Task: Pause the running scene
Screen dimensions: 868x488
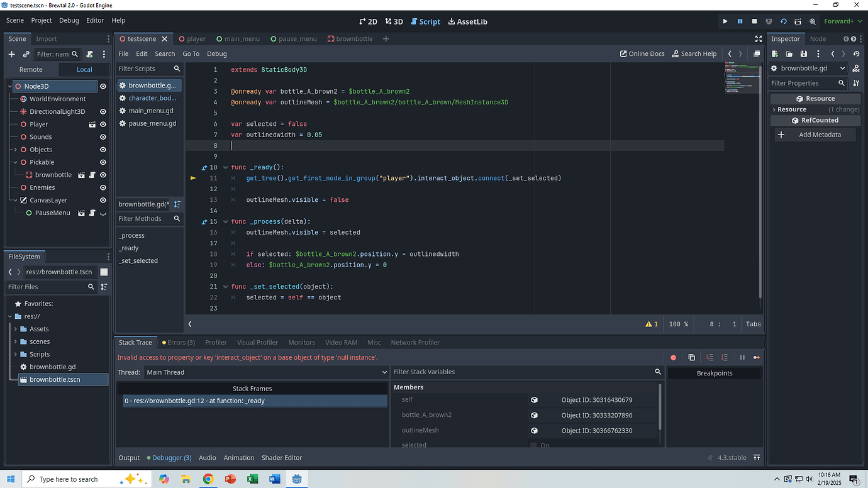Action: [x=740, y=21]
